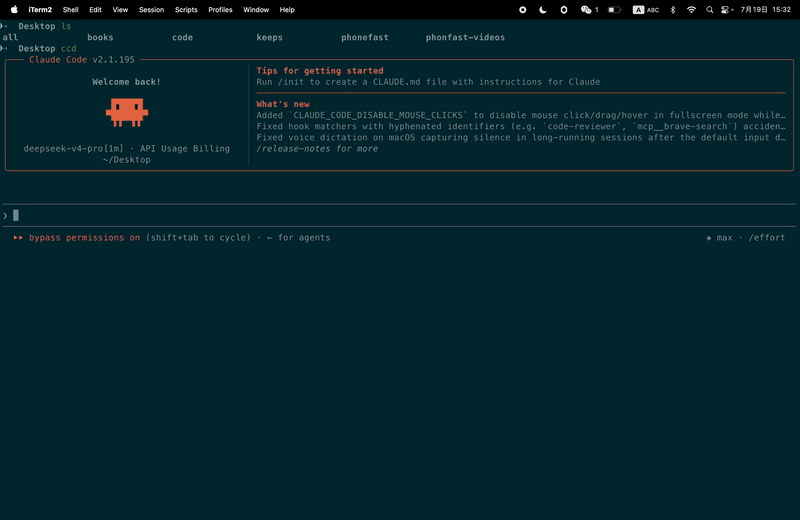Click the bypass permissions on indicator
This screenshot has width=800, height=520.
(x=84, y=237)
